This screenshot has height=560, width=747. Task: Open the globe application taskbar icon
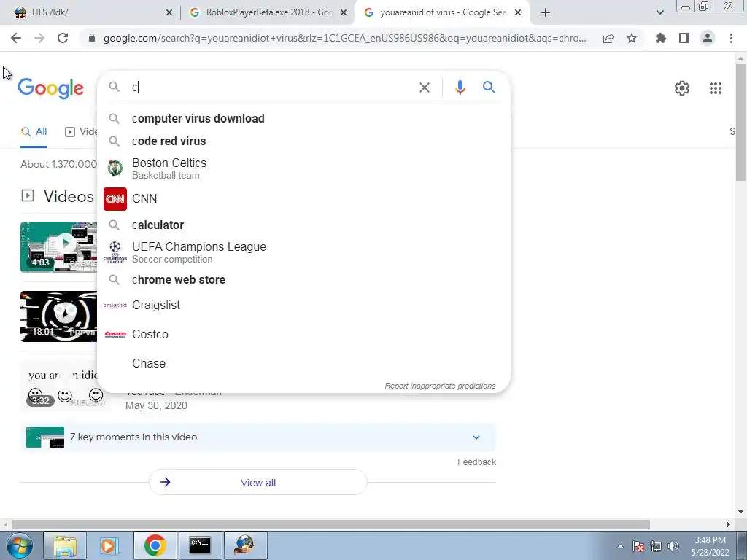[245, 545]
